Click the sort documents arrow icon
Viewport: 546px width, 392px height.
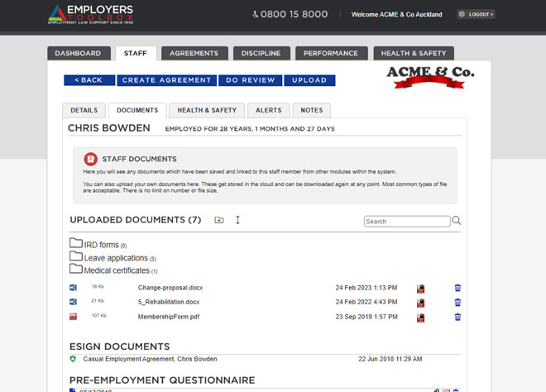point(237,220)
